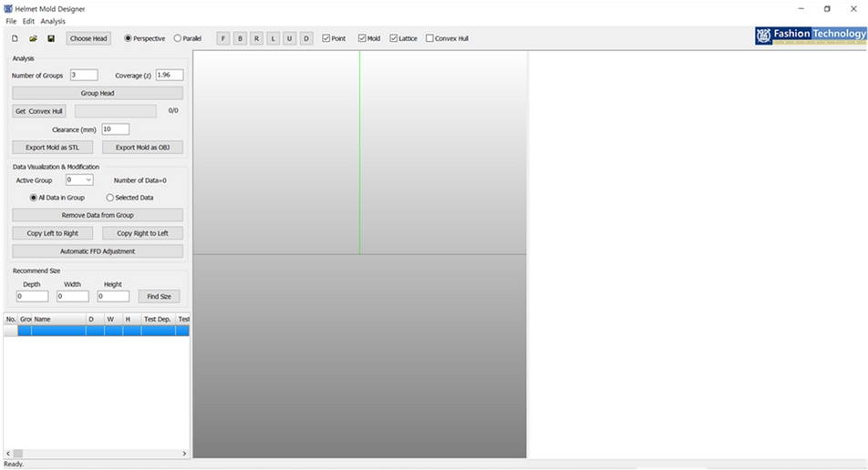Expand the Active Group dropdown
This screenshot has height=470, width=868.
click(88, 180)
